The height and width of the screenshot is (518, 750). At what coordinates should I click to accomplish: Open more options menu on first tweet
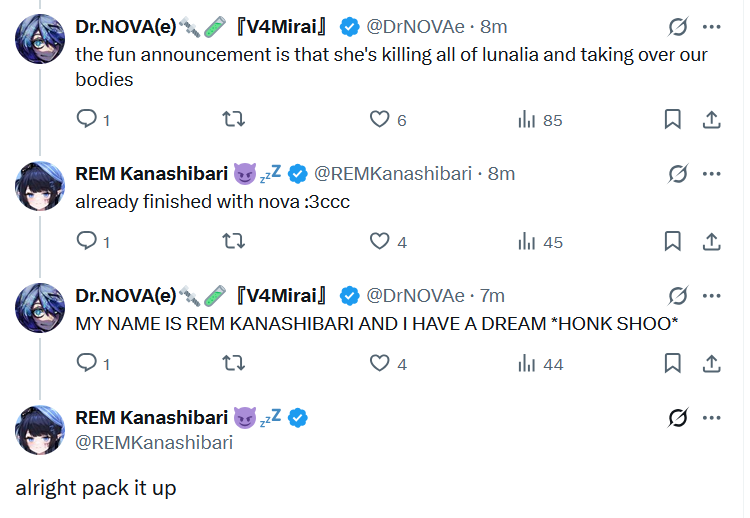712,27
